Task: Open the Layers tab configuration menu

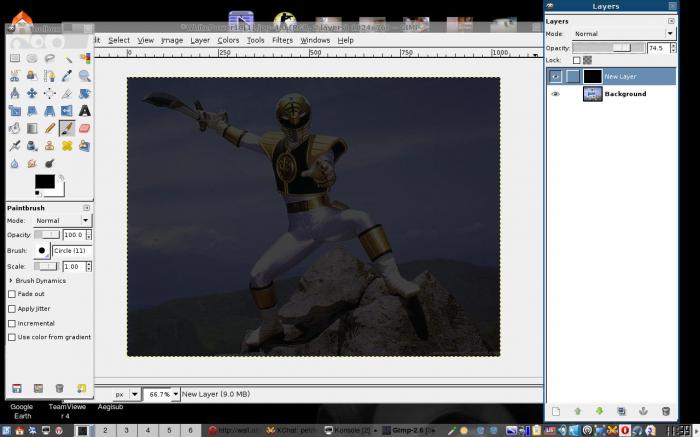Action: (x=671, y=21)
